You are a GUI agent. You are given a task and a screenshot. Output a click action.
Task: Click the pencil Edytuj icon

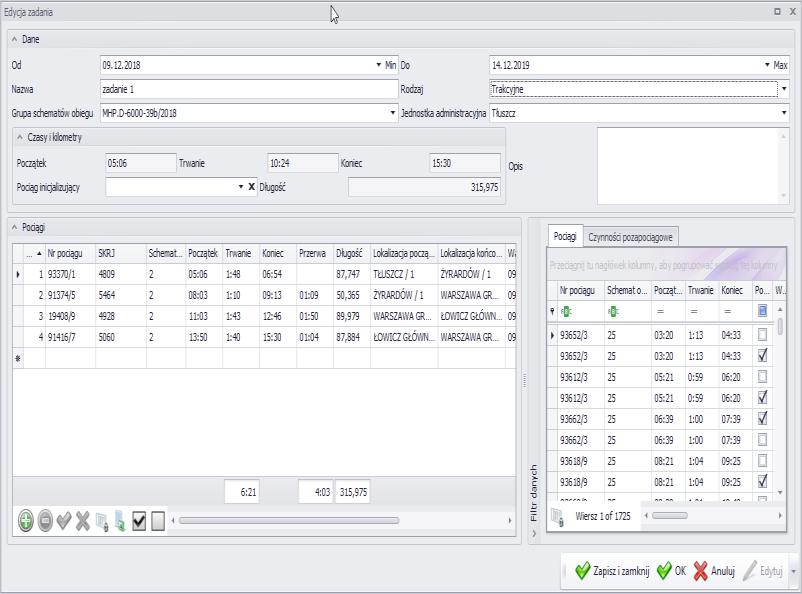(x=750, y=570)
